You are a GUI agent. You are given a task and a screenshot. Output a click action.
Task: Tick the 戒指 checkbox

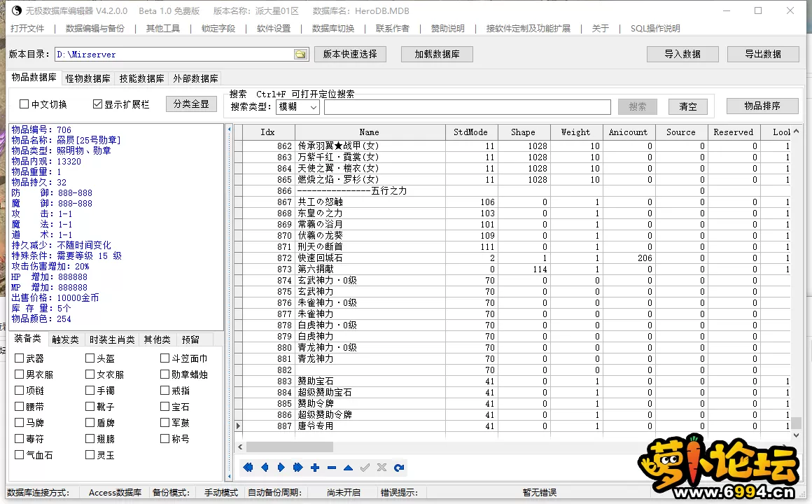(x=164, y=390)
